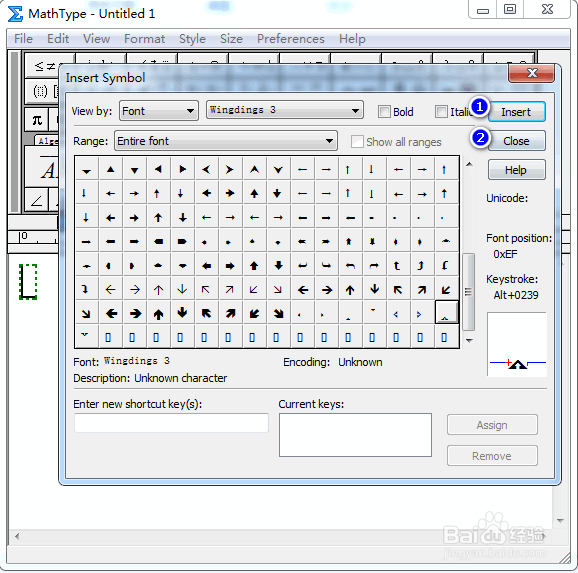The width and height of the screenshot is (578, 573).
Task: Open the Preferences menu
Action: (290, 39)
